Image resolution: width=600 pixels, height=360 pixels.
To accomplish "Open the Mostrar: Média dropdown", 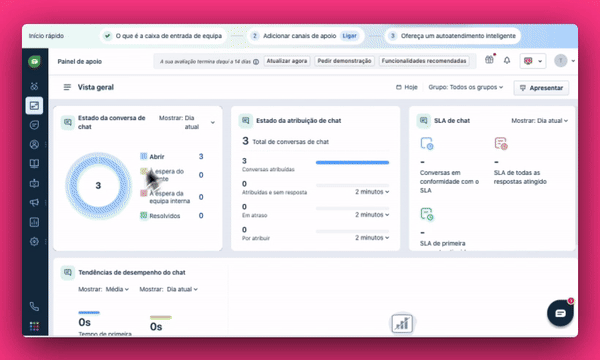I will tap(103, 289).
